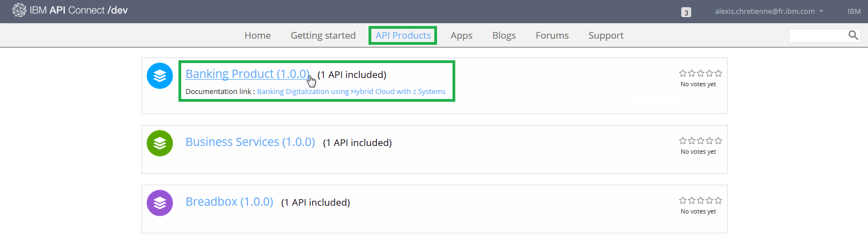
Task: Click (1 API included) text beside Breadbox
Action: coord(315,202)
